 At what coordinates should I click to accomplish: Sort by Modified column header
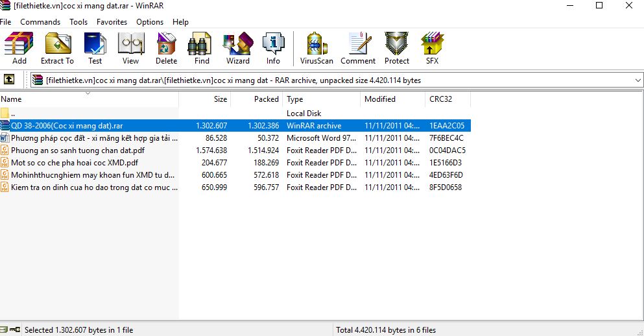coord(392,99)
